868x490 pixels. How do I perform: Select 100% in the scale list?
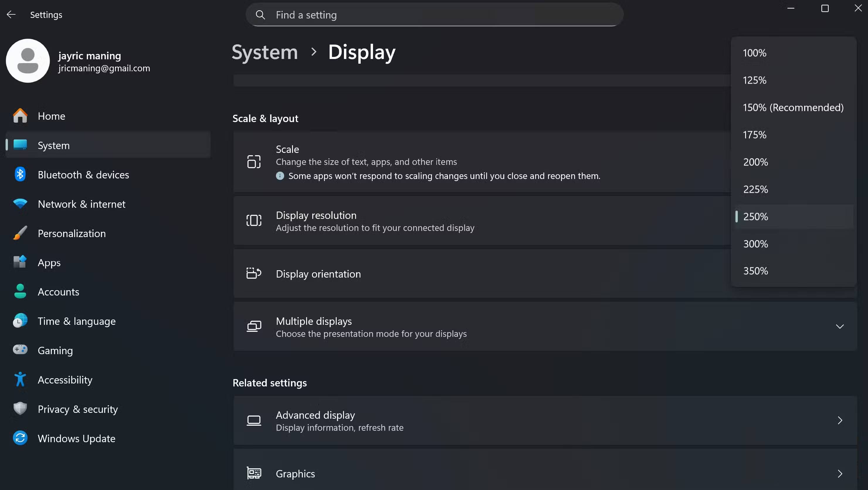click(x=755, y=53)
